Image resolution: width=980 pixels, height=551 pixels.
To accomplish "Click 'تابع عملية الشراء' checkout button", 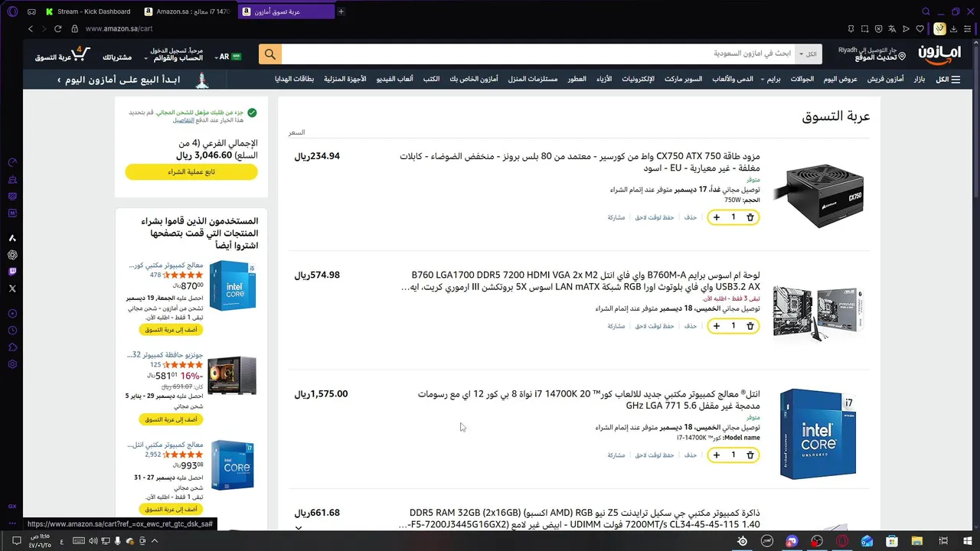I will pyautogui.click(x=191, y=172).
